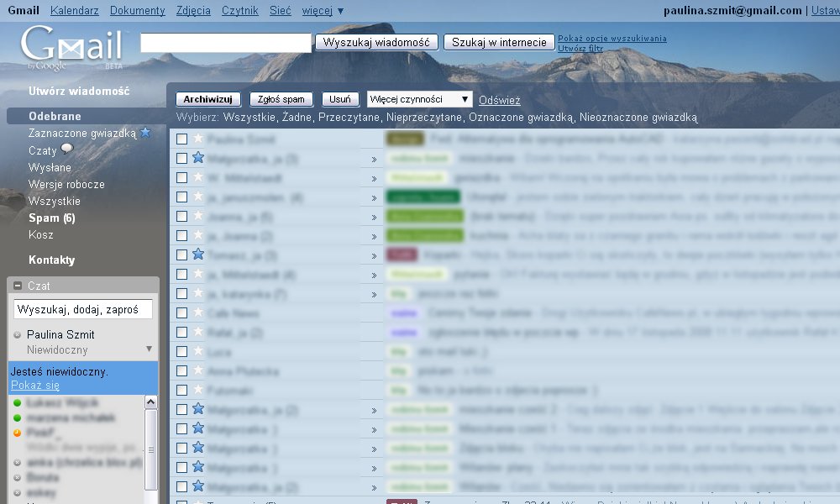
Task: Select the W. Mittelstaedt email checkbox
Action: point(181,178)
